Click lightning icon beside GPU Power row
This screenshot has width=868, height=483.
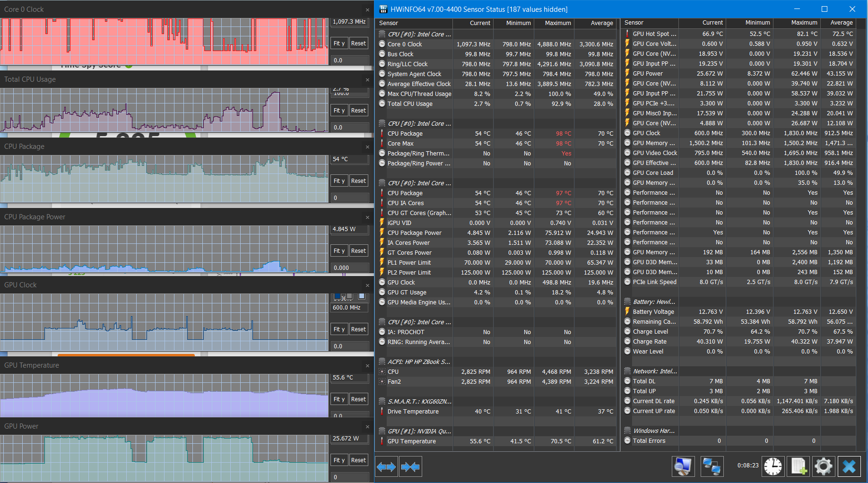tap(627, 73)
